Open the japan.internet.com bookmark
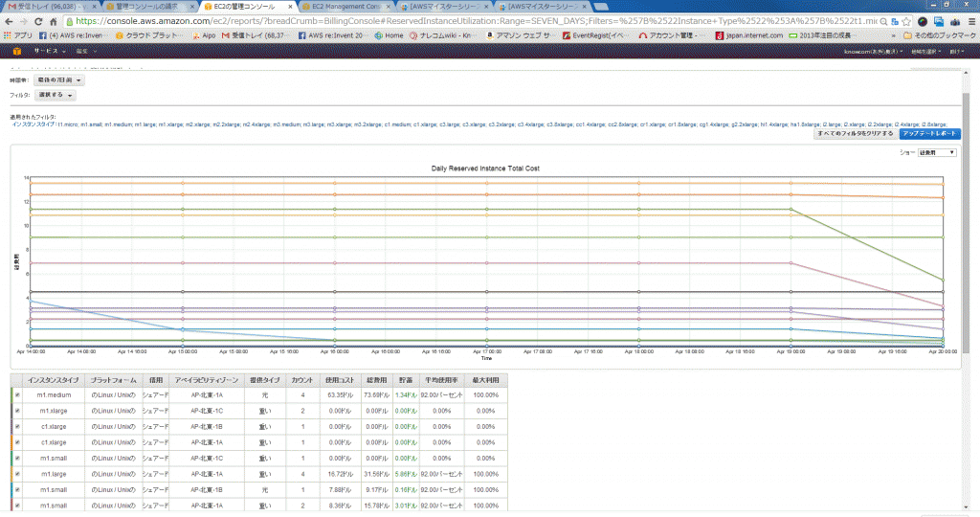Viewport: 980px width, 517px height. tap(748, 35)
